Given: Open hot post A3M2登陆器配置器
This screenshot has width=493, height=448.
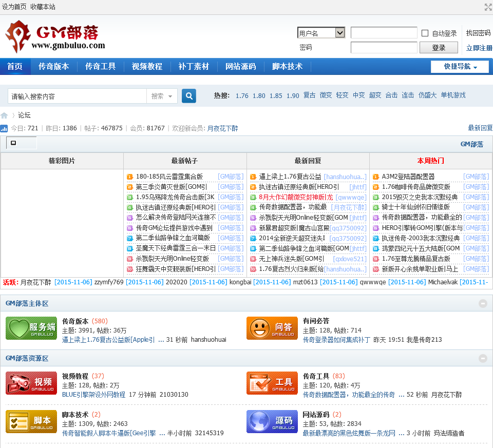Looking at the screenshot, I should point(408,177).
